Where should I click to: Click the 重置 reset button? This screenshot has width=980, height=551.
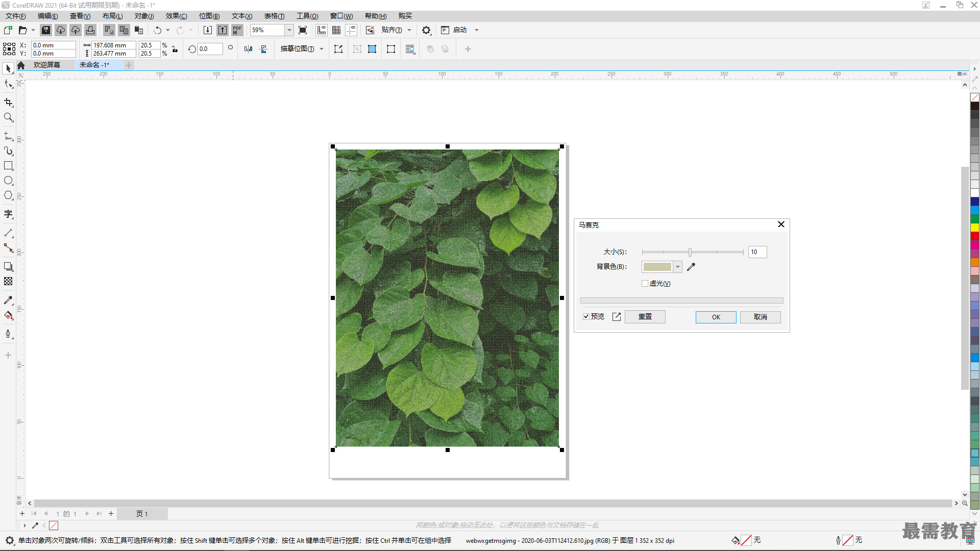[x=645, y=317]
